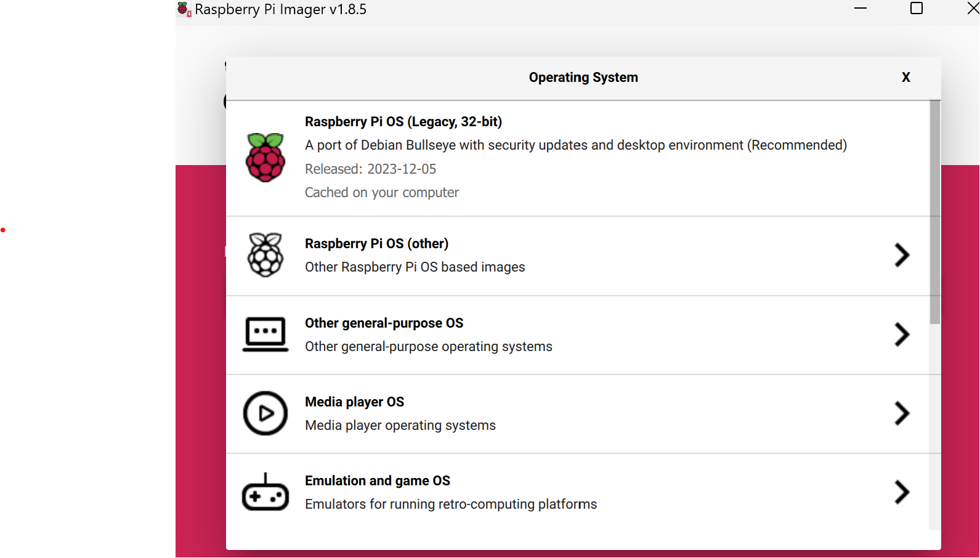Image resolution: width=980 pixels, height=558 pixels.
Task: Expand Raspberry Pi OS (other) chevron
Action: 902,255
